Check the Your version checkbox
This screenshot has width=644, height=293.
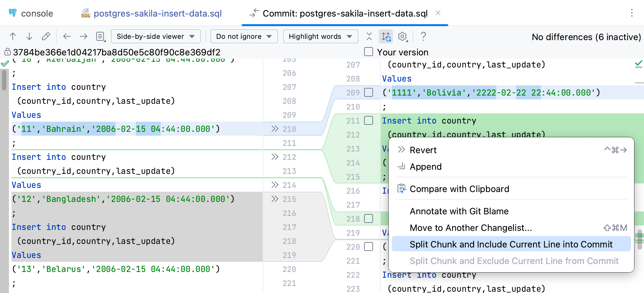point(369,52)
